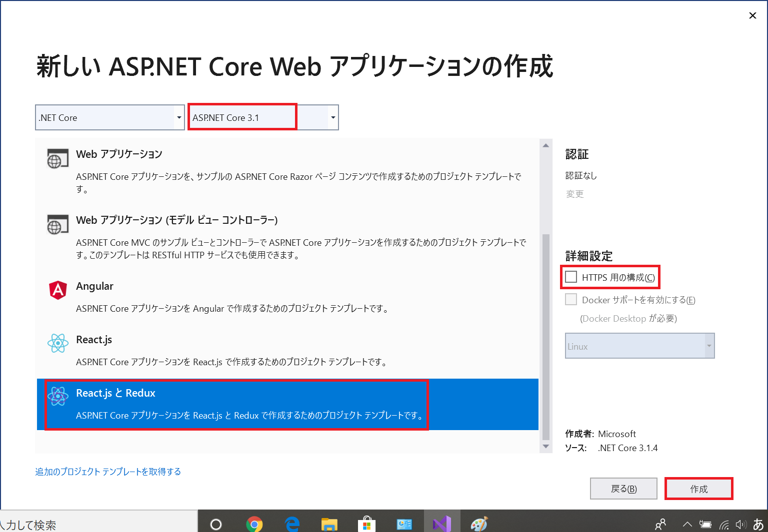Viewport: 768px width, 532px height.
Task: Open the Paint app from taskbar
Action: pyautogui.click(x=479, y=524)
